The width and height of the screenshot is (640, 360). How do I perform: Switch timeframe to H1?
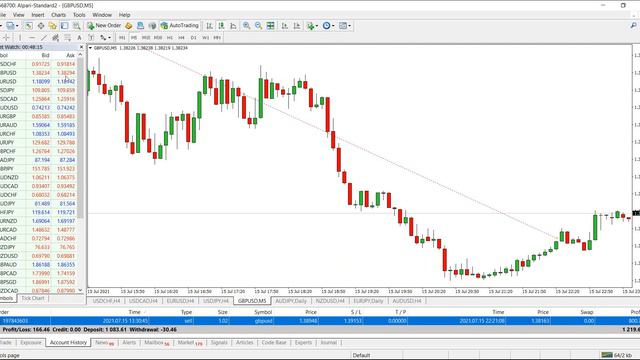pyautogui.click(x=170, y=38)
